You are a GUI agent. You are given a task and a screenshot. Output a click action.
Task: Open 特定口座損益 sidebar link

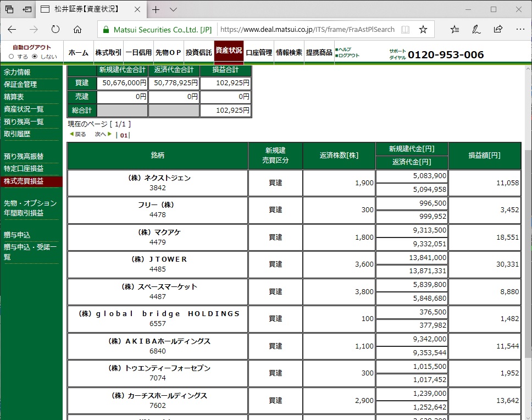pos(24,169)
